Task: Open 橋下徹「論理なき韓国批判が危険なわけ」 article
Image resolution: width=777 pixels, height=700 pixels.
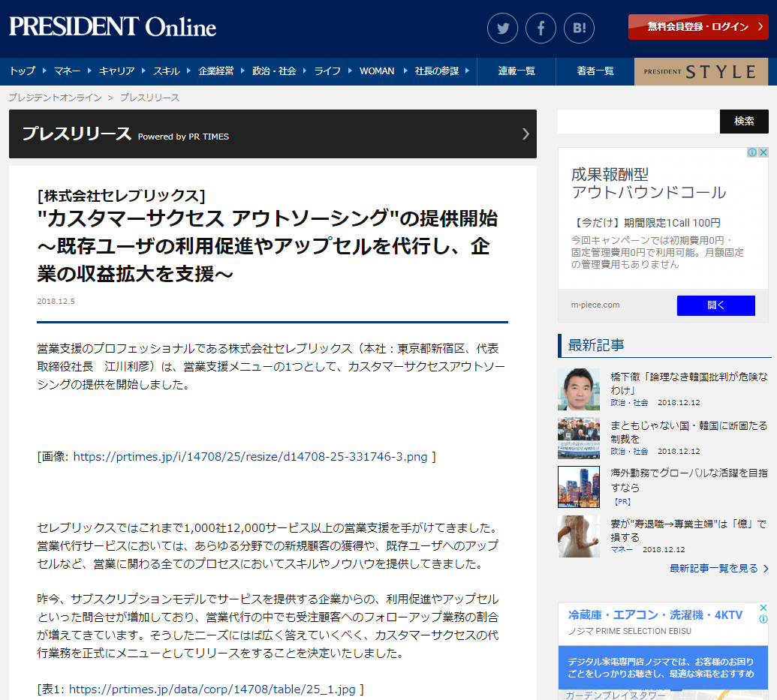Action: [689, 383]
